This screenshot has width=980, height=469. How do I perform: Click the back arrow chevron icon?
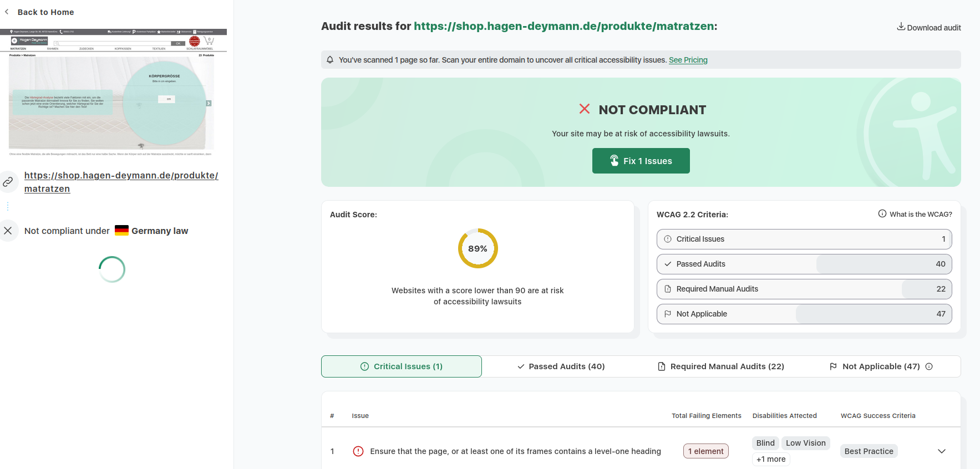click(x=7, y=12)
